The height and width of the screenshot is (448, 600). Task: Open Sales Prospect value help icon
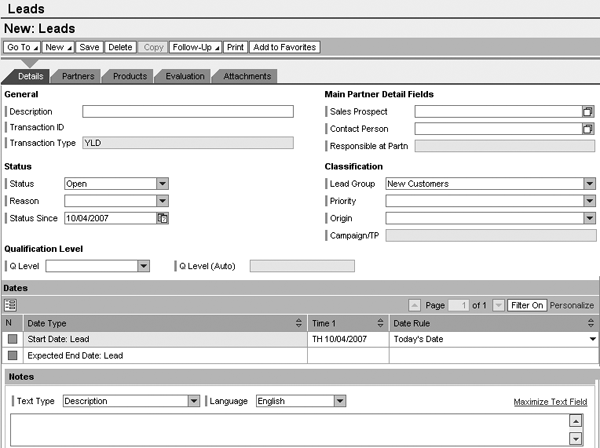(x=588, y=112)
